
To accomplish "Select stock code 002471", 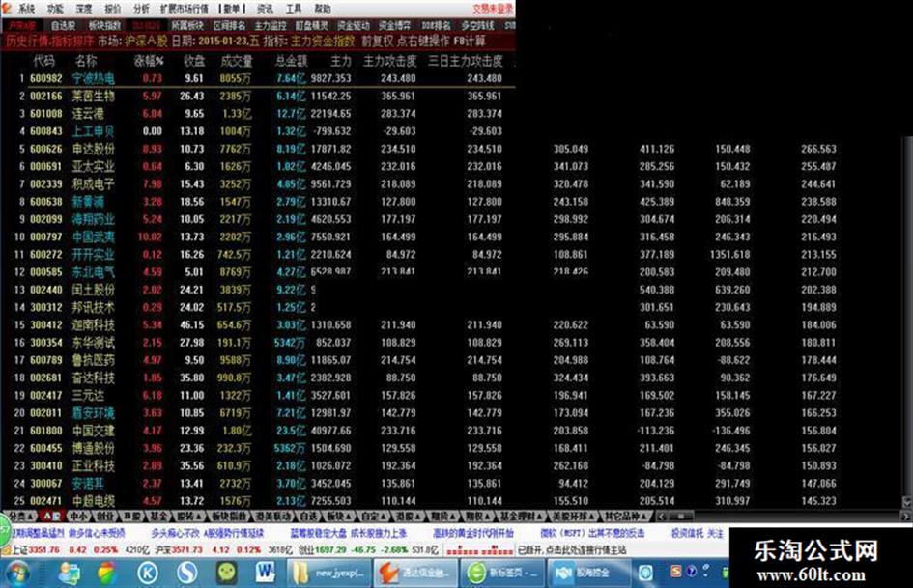I will point(46,501).
